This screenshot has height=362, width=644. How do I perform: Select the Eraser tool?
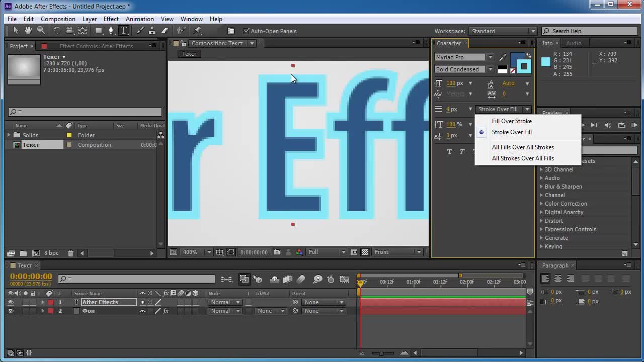tap(165, 31)
